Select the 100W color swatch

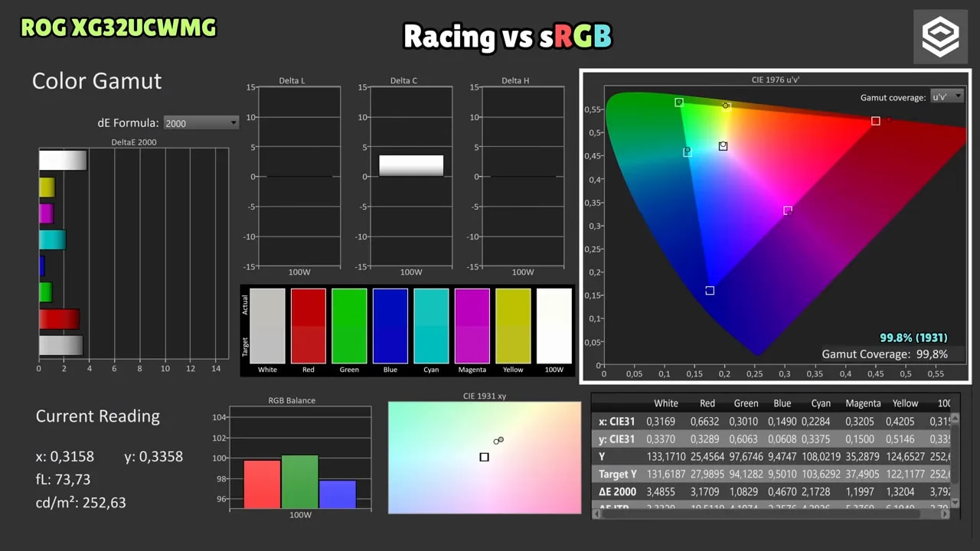click(554, 326)
